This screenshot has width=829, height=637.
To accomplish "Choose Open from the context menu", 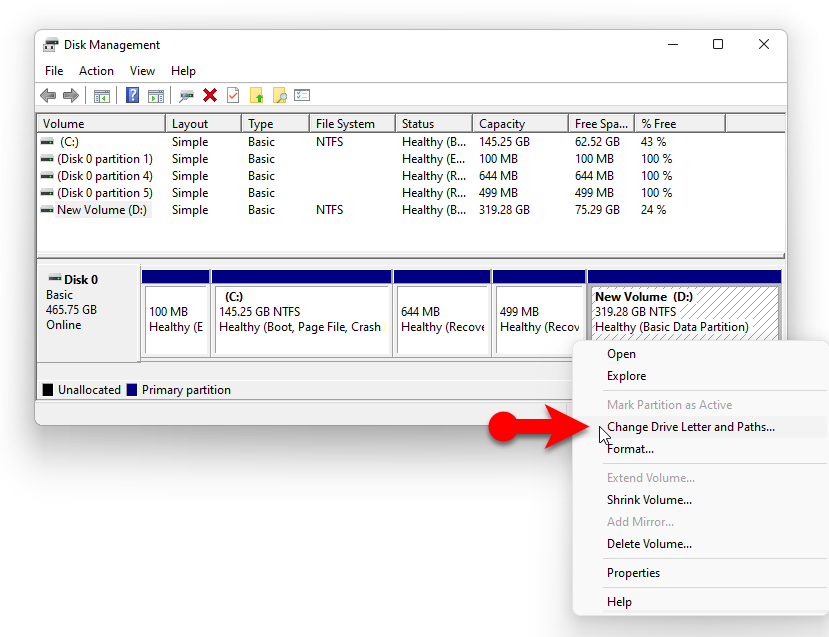I will point(700,354).
